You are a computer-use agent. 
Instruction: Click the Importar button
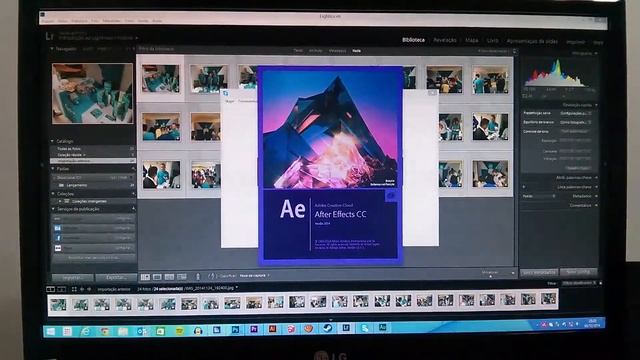(72, 278)
